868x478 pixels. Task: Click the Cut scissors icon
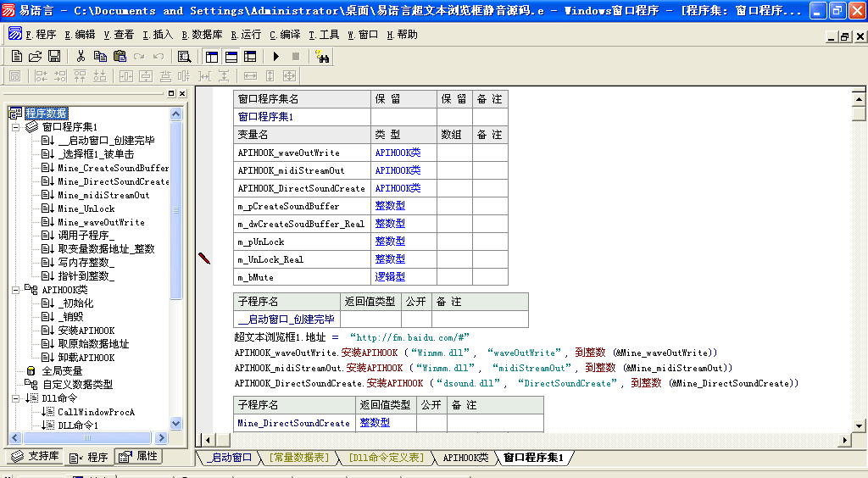point(81,57)
